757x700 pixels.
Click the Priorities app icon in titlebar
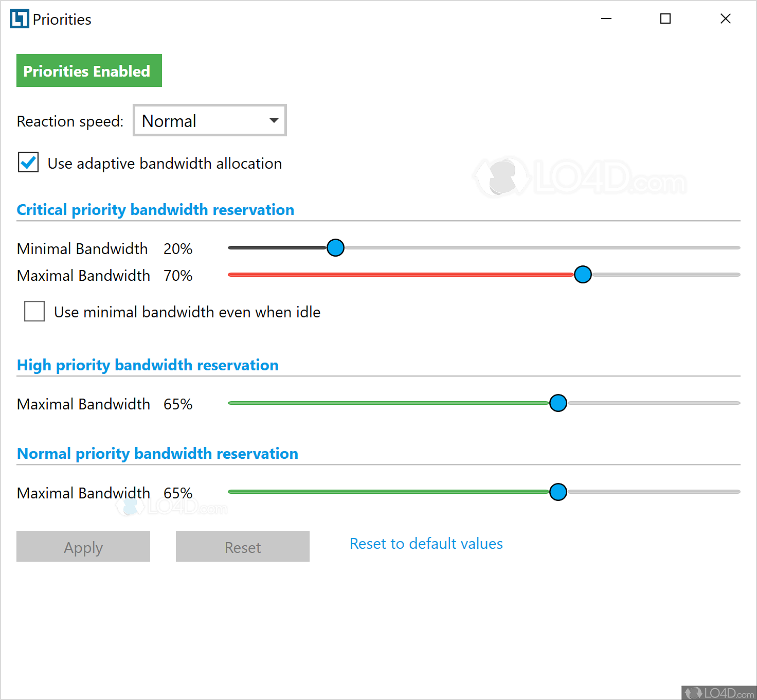pos(19,19)
